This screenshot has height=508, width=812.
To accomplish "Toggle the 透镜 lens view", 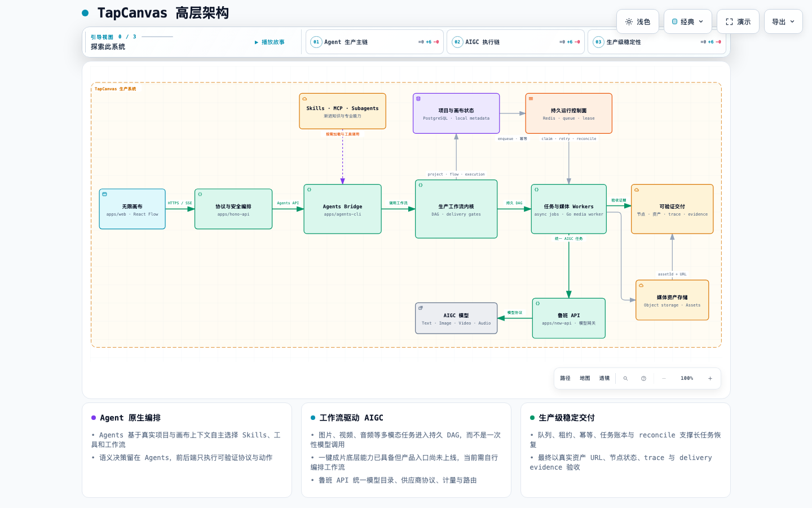I will pyautogui.click(x=604, y=378).
